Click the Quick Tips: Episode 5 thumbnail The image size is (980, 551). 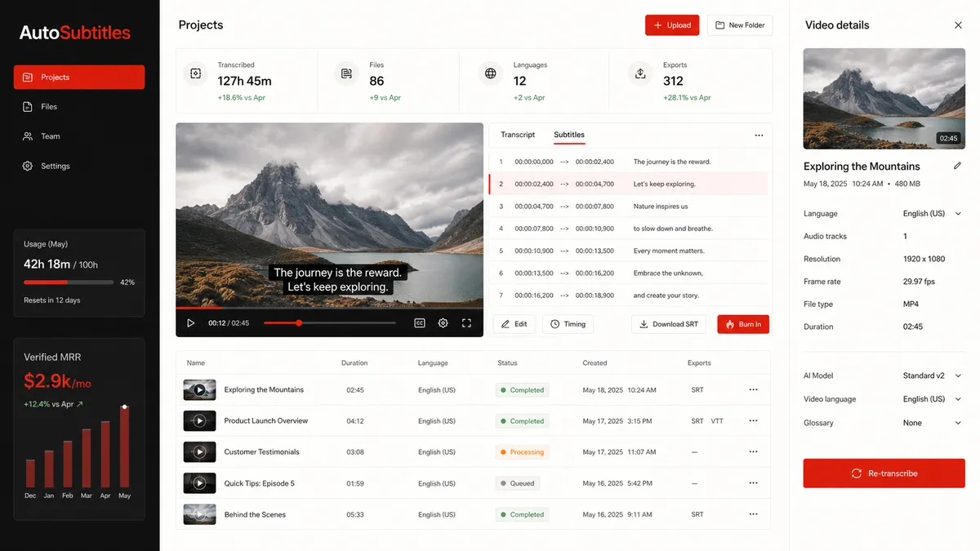[199, 483]
